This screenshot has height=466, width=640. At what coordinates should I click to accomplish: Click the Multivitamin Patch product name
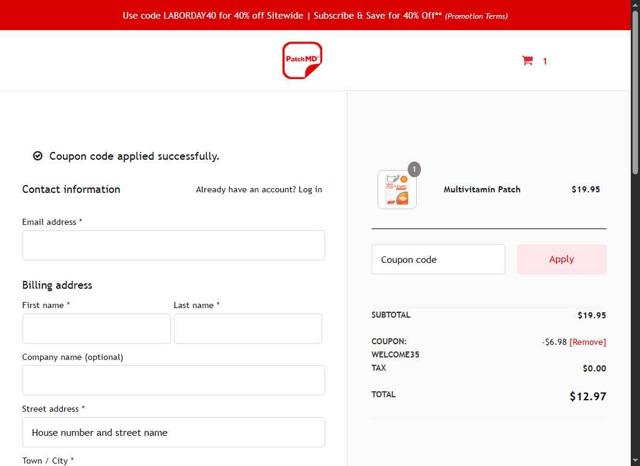click(482, 189)
